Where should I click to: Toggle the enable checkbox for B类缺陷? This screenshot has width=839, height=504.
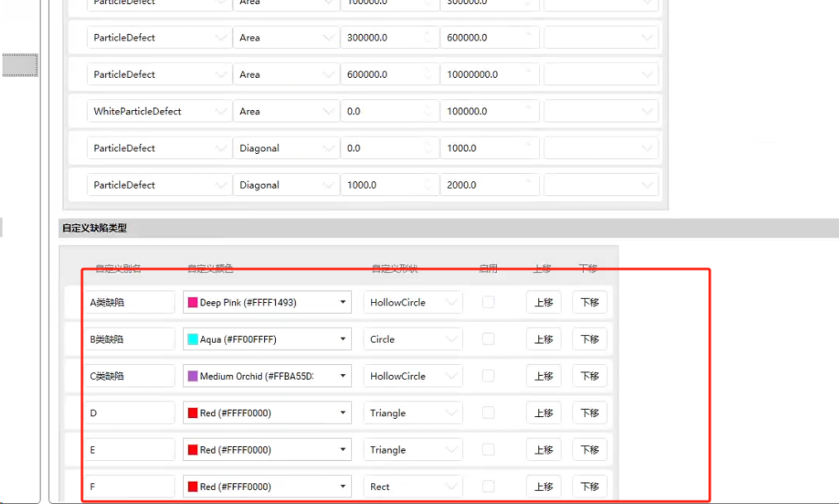point(488,339)
